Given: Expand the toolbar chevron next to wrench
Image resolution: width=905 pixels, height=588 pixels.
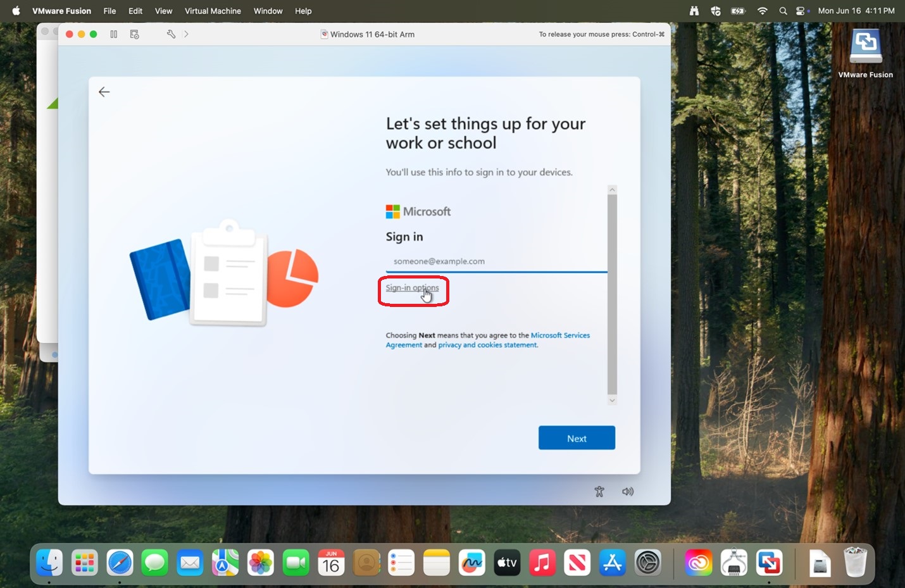Looking at the screenshot, I should coord(186,34).
